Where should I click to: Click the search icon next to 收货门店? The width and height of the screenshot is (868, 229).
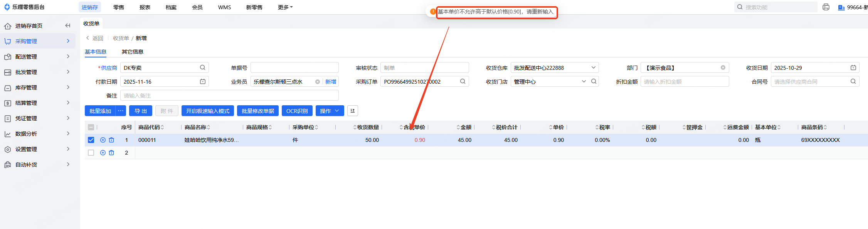pos(594,81)
